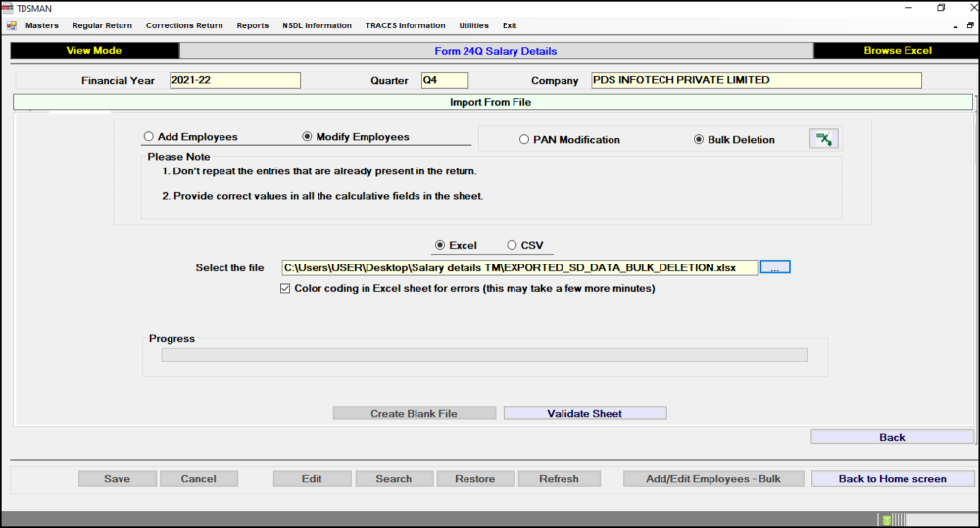Click the browse file ellipsis button
The height and width of the screenshot is (528, 980).
click(x=775, y=267)
